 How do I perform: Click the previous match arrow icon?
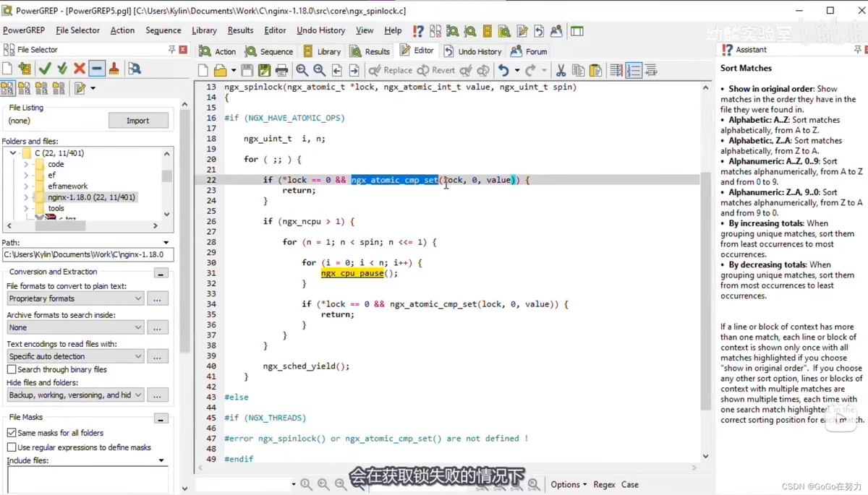337,70
